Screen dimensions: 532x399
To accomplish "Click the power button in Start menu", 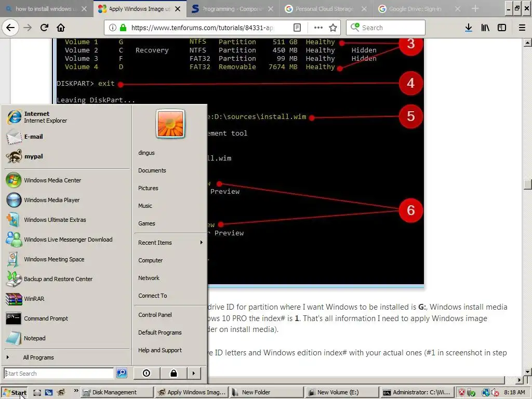I will coord(146,373).
